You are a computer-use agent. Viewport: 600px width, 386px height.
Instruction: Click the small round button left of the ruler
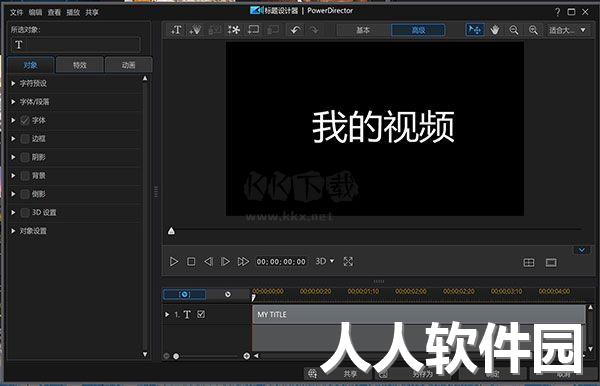228,294
